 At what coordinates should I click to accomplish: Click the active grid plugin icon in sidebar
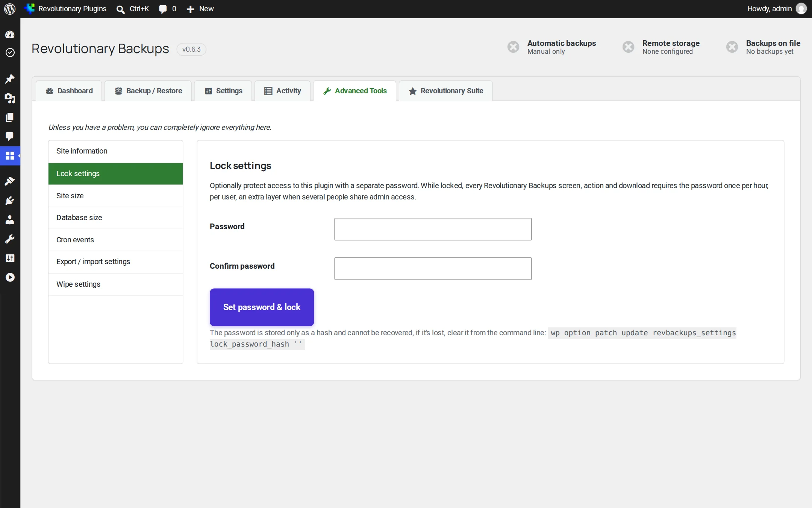coord(10,155)
